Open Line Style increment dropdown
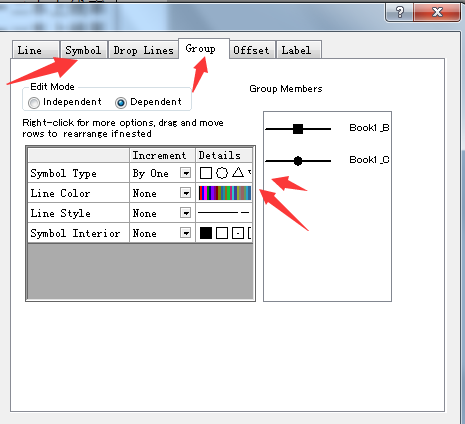Screen dimensions: 465x424 click(185, 213)
